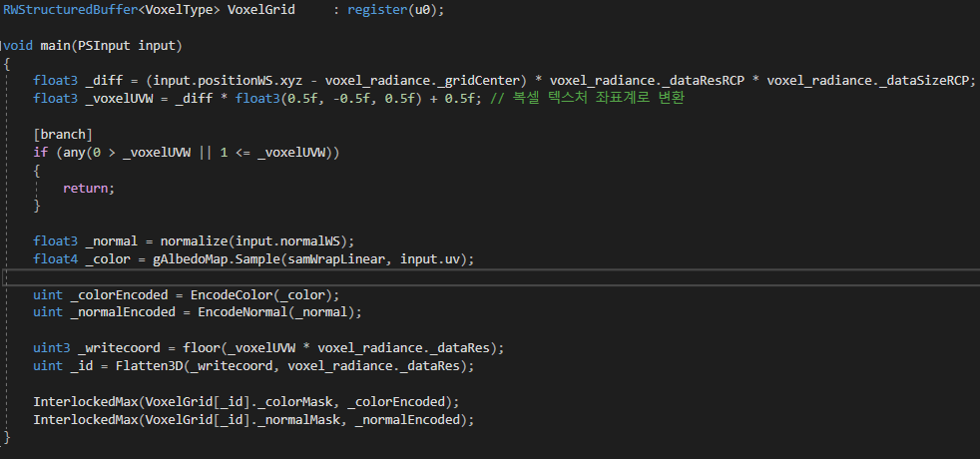Image resolution: width=980 pixels, height=459 pixels.
Task: Click the any function call
Action: (74, 153)
